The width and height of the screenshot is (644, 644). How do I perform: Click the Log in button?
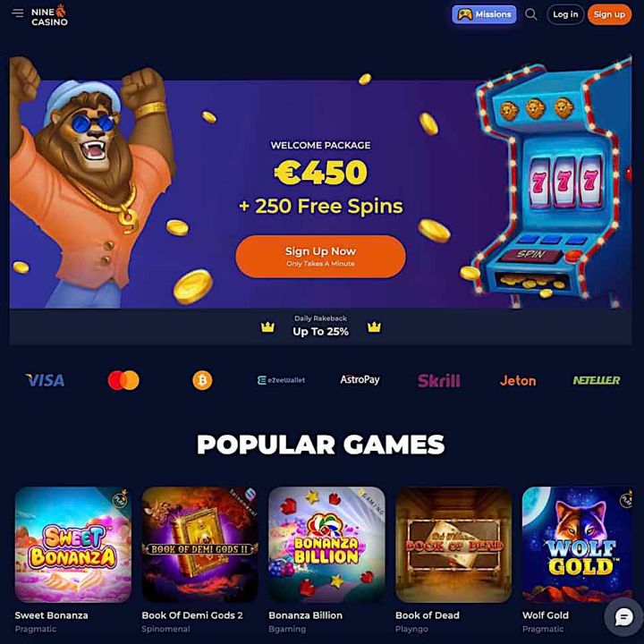pyautogui.click(x=565, y=15)
